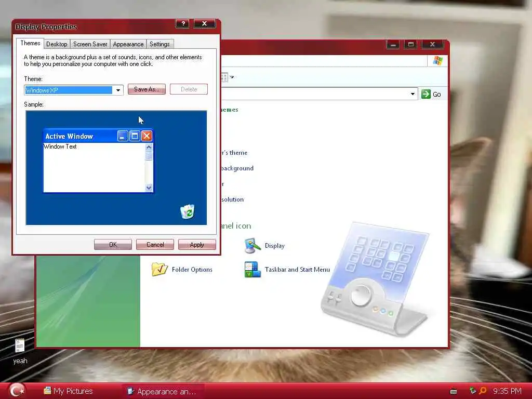The height and width of the screenshot is (399, 532).
Task: Click the Save As button
Action: tap(147, 89)
